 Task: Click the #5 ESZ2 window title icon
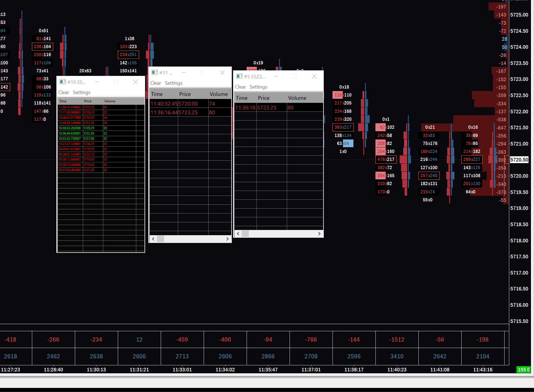239,76
